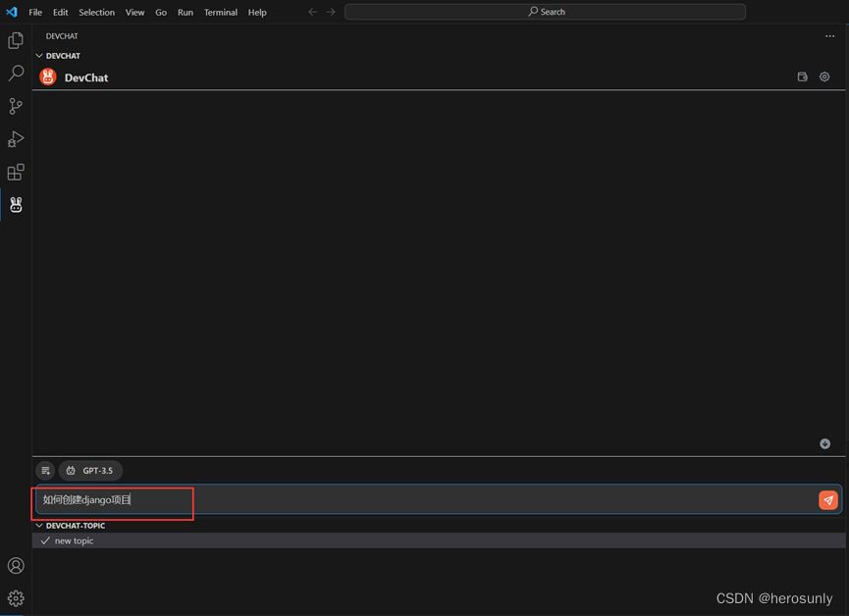Send the message with orange send icon
This screenshot has width=849, height=616.
[827, 500]
